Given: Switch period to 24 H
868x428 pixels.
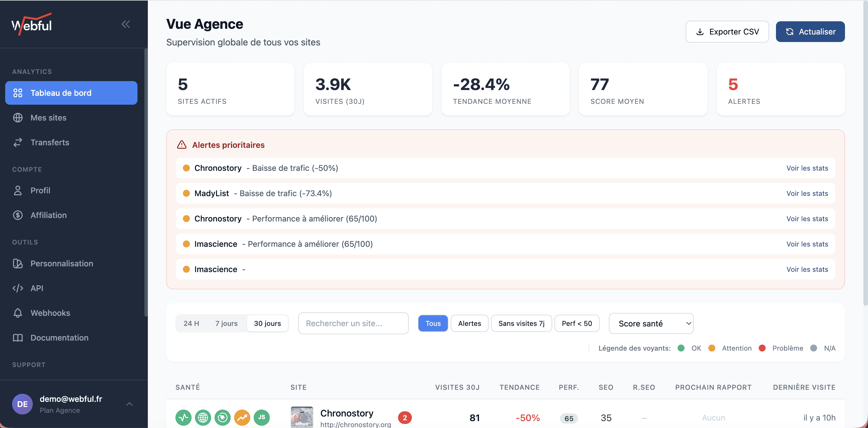Looking at the screenshot, I should point(191,323).
